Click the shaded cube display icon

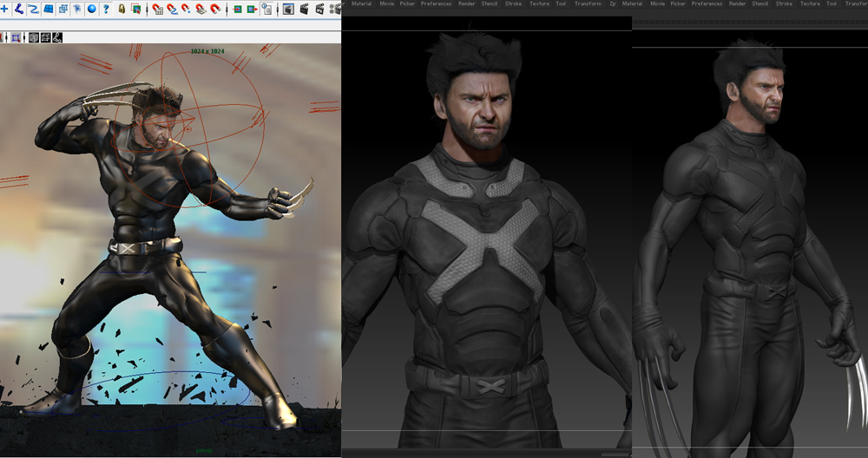(34, 37)
